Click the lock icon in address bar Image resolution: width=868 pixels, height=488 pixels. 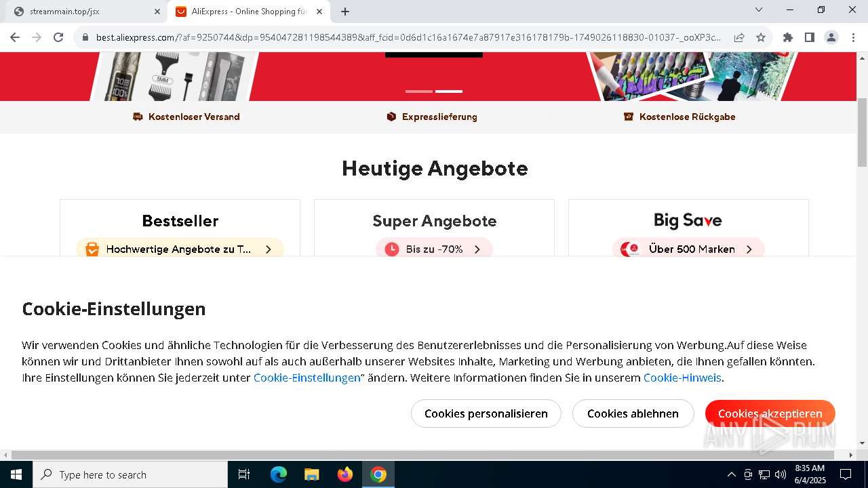(85, 37)
